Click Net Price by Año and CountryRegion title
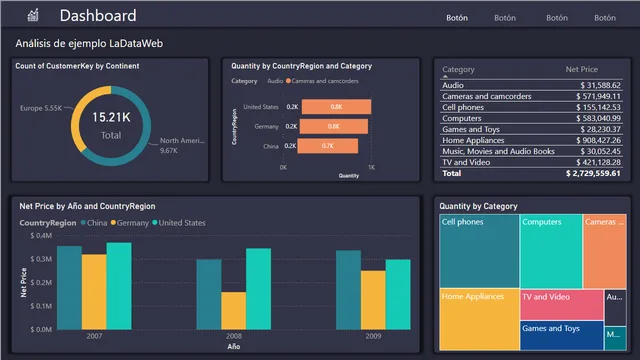This screenshot has height=360, width=640. 87,207
